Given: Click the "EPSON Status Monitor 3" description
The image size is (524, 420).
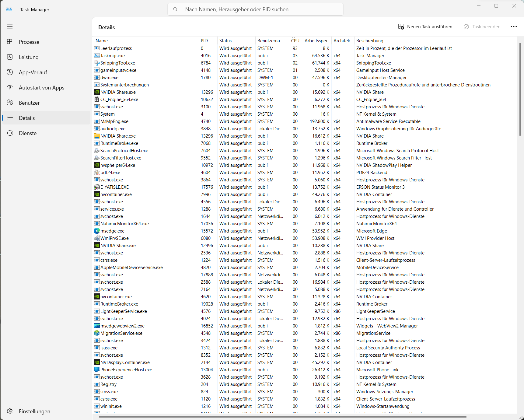Looking at the screenshot, I should point(380,187).
